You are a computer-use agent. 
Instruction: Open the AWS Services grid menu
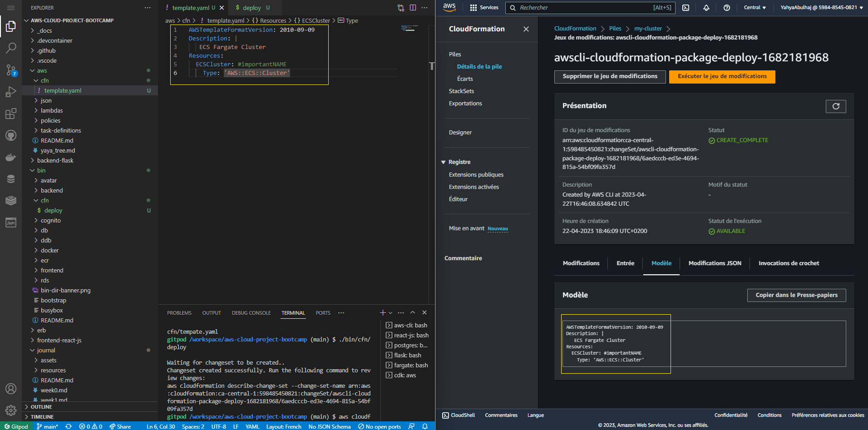coord(484,7)
